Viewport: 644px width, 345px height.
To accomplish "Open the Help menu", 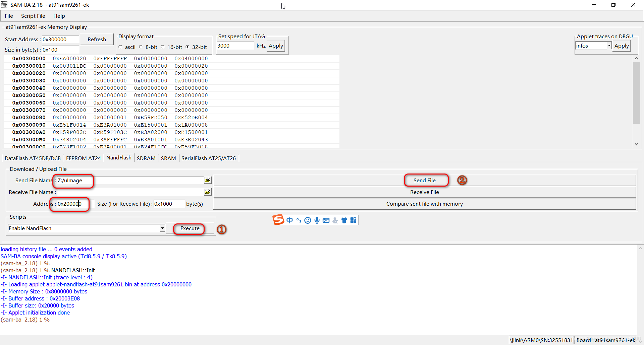I will click(x=59, y=16).
